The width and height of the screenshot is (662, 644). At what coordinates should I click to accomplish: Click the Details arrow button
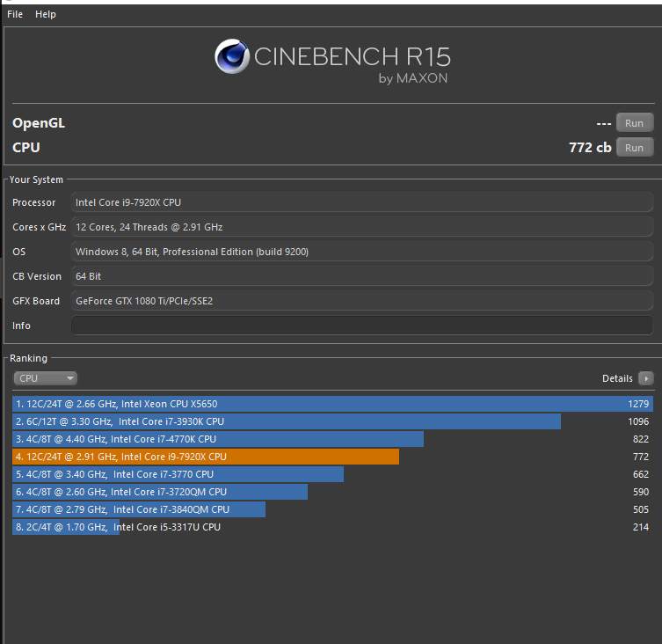point(646,378)
